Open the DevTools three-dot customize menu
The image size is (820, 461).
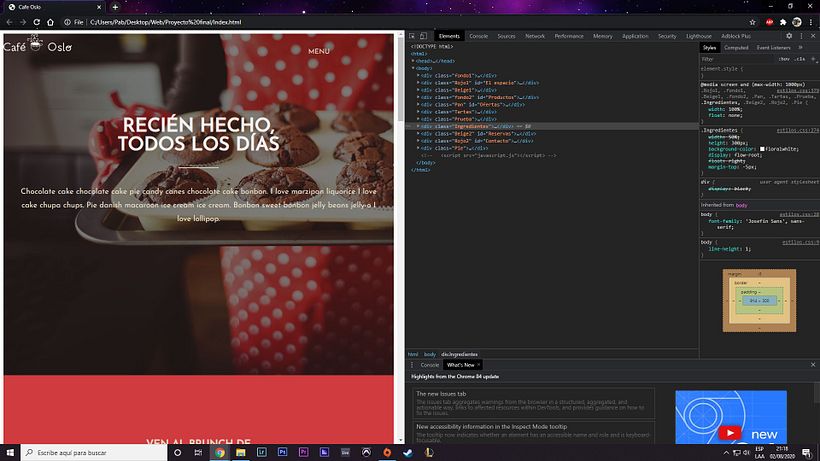(x=801, y=36)
